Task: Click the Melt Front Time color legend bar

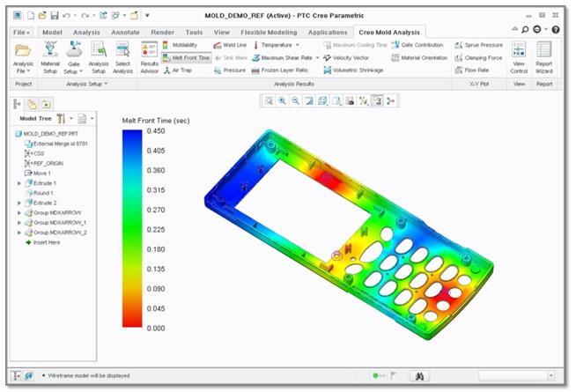Action: [x=132, y=228]
